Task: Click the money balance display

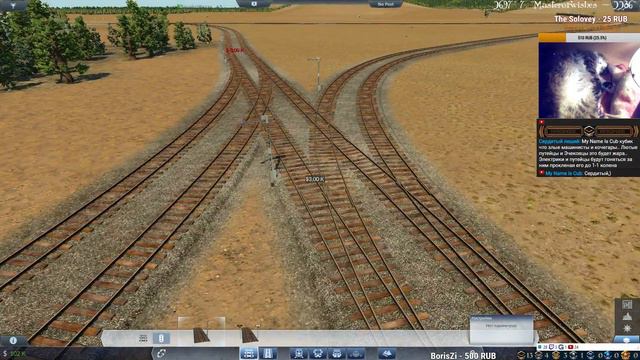Action: pyautogui.click(x=15, y=353)
